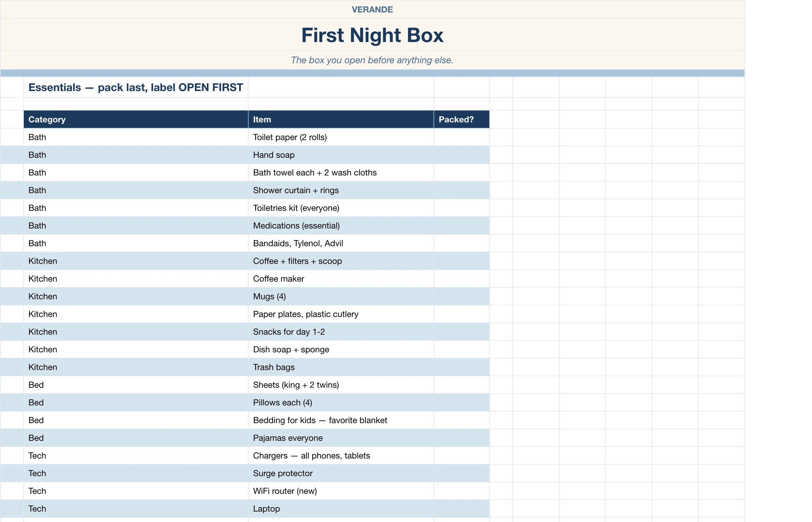The image size is (812, 522).
Task: Select the Pillows each (4) cell
Action: click(341, 403)
